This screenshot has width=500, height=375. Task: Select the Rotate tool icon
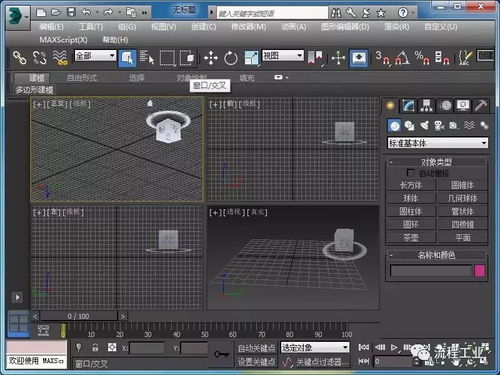coord(231,58)
